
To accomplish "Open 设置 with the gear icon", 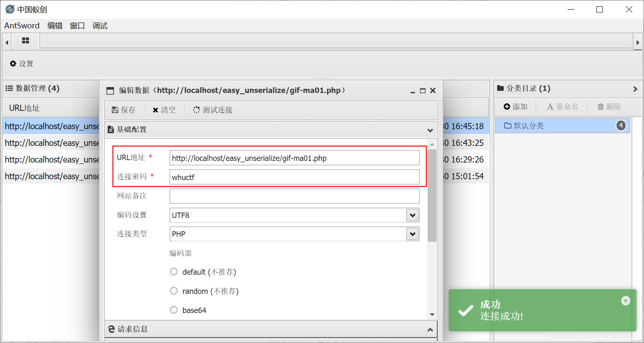I will click(x=22, y=64).
